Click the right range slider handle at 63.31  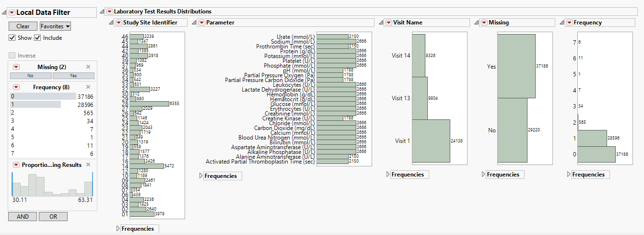pyautogui.click(x=93, y=184)
